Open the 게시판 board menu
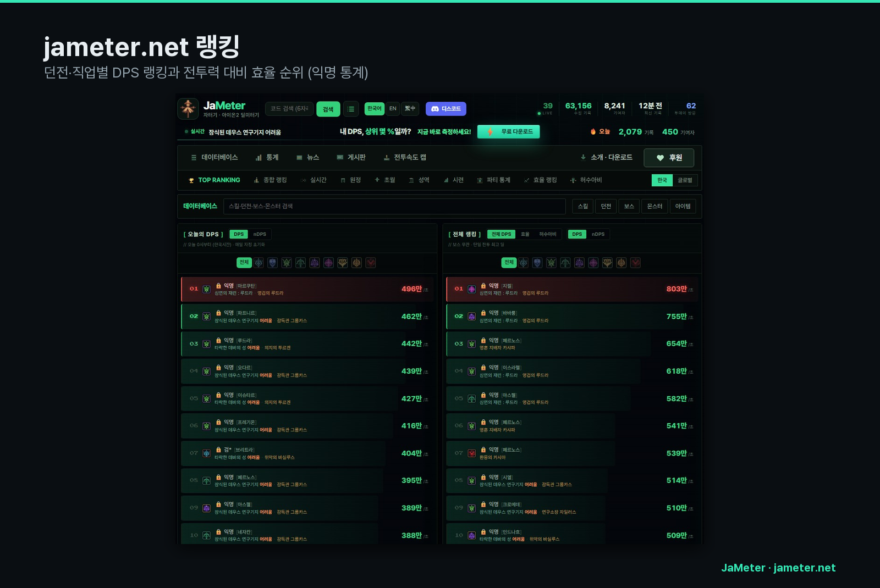880x588 pixels. 351,157
